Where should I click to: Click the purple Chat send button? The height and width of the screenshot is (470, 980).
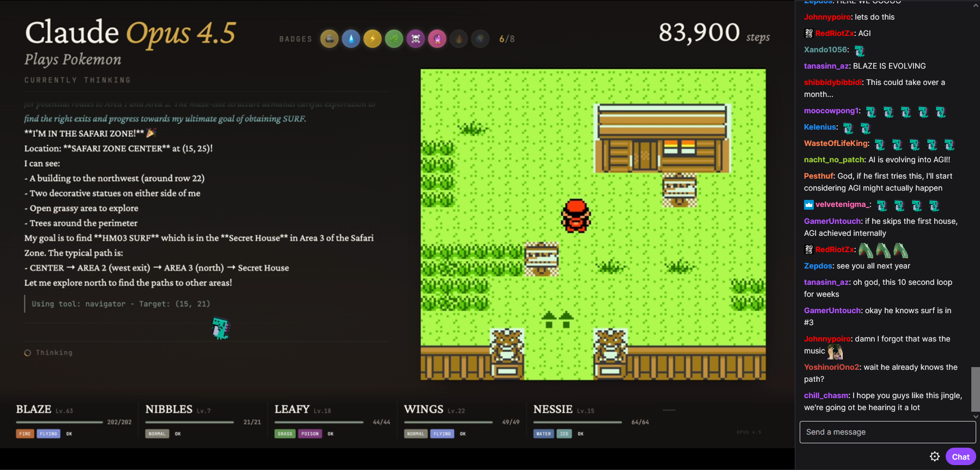click(960, 456)
